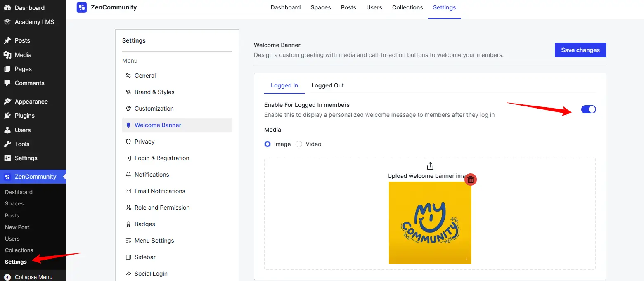Click the Sidebar layout icon
This screenshot has height=281, width=644.
[x=128, y=257]
